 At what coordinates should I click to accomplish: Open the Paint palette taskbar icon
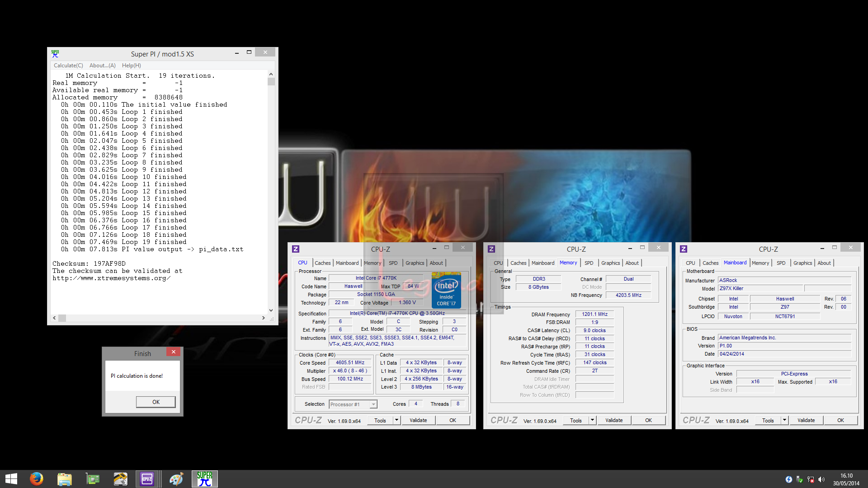[x=176, y=479]
